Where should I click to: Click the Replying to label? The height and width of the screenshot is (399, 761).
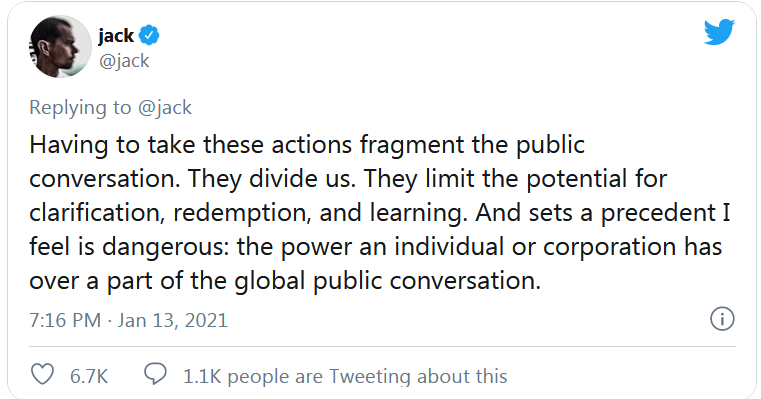[80, 107]
